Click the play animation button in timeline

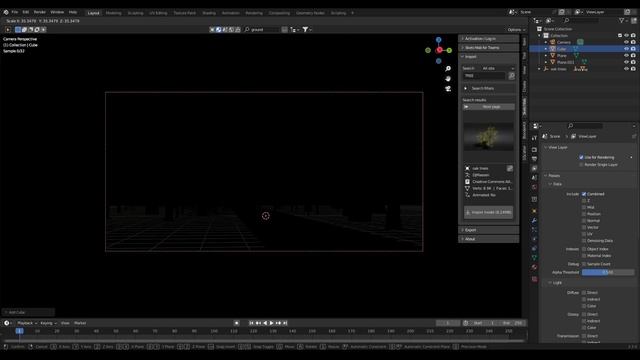(x=272, y=323)
